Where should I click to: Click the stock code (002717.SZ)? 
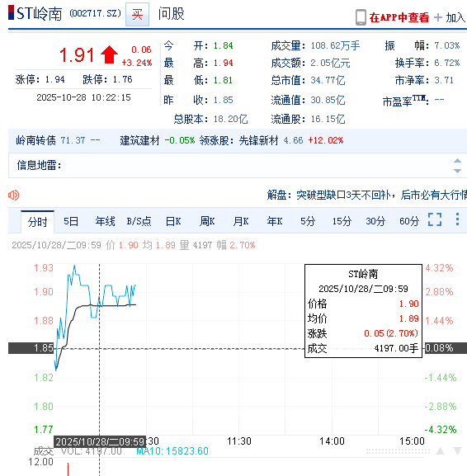tap(95, 13)
